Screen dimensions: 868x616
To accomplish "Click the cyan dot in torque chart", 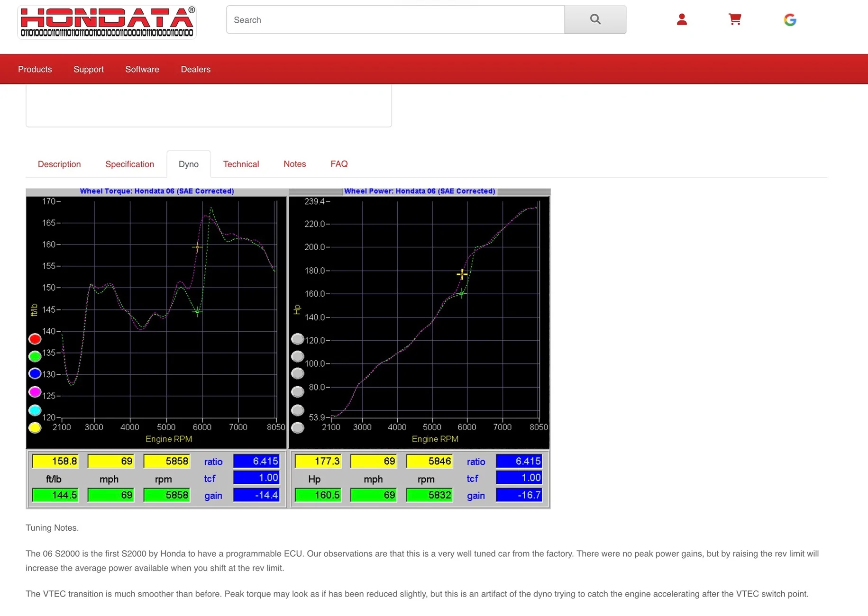I will 35,410.
